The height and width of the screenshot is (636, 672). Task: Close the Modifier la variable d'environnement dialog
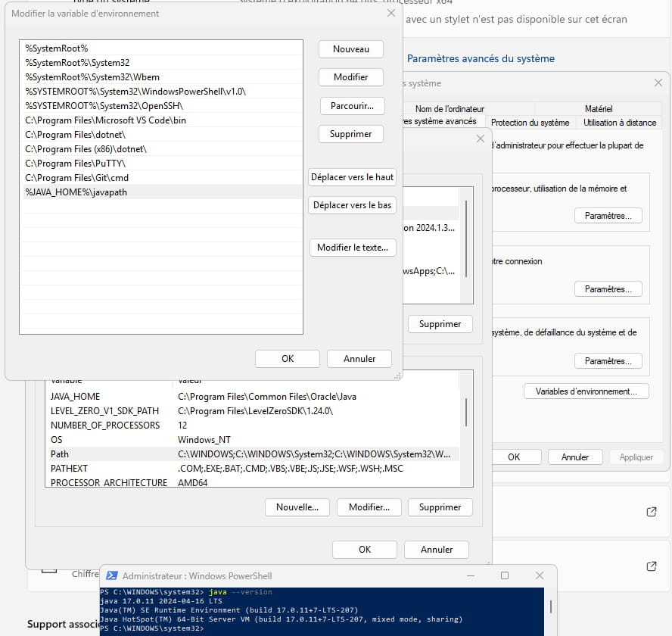(390, 13)
